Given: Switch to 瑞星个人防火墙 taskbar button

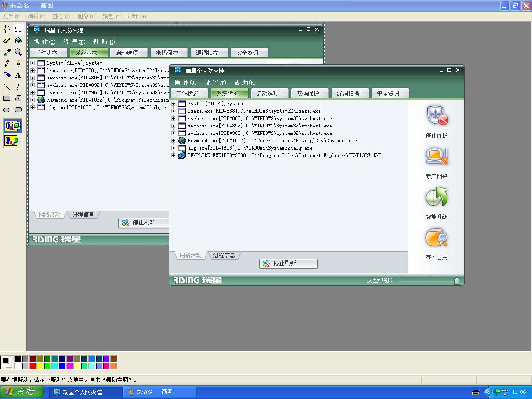Looking at the screenshot, I should point(86,392).
